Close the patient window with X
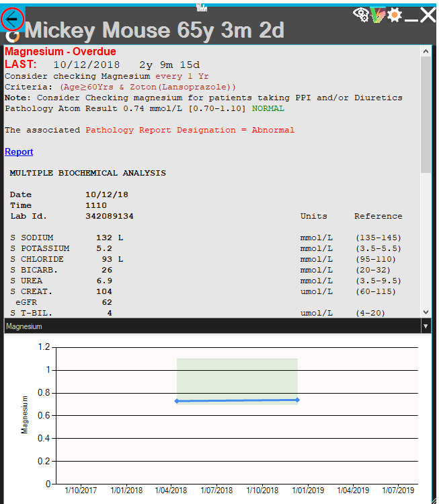The width and height of the screenshot is (439, 504). point(428,15)
